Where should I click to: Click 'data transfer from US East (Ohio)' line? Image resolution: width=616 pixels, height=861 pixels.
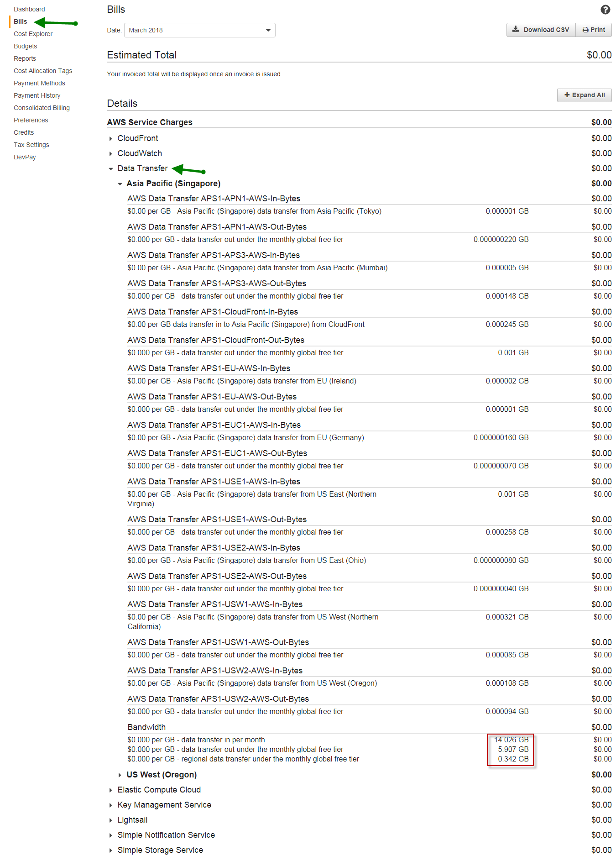tap(246, 560)
